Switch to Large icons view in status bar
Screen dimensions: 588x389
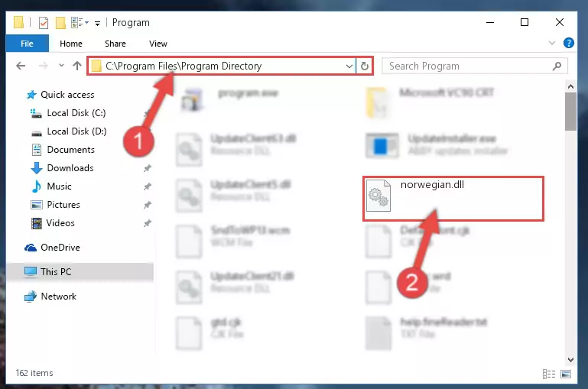pyautogui.click(x=566, y=374)
